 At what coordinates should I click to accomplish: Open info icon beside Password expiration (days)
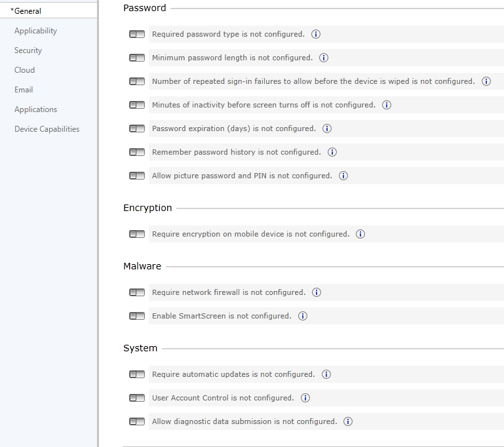point(327,128)
